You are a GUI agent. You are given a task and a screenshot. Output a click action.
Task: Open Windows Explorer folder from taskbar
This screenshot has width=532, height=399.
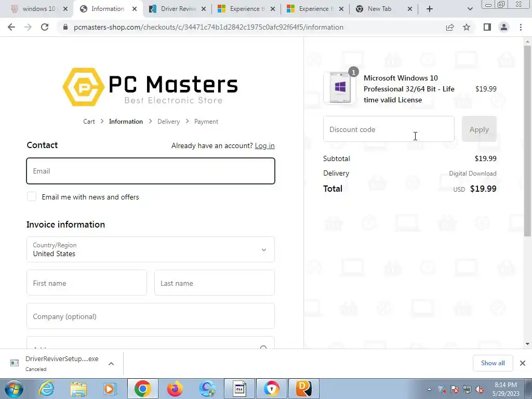click(78, 389)
